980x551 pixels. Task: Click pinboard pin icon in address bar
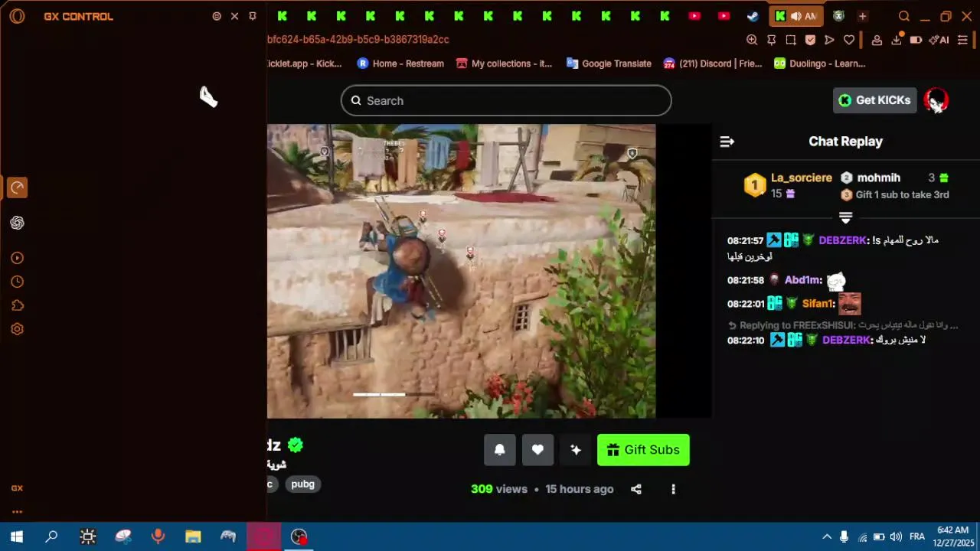772,40
